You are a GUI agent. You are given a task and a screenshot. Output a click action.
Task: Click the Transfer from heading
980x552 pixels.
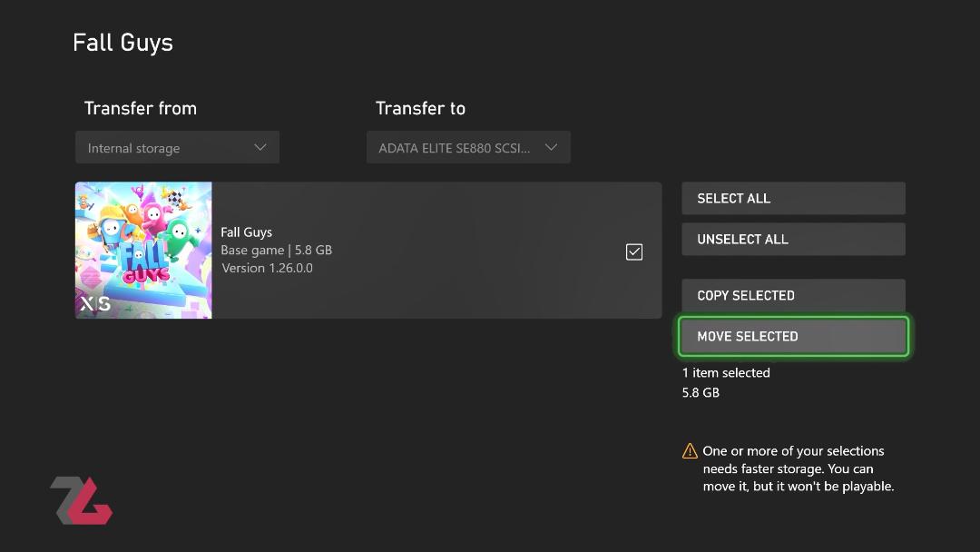click(141, 108)
